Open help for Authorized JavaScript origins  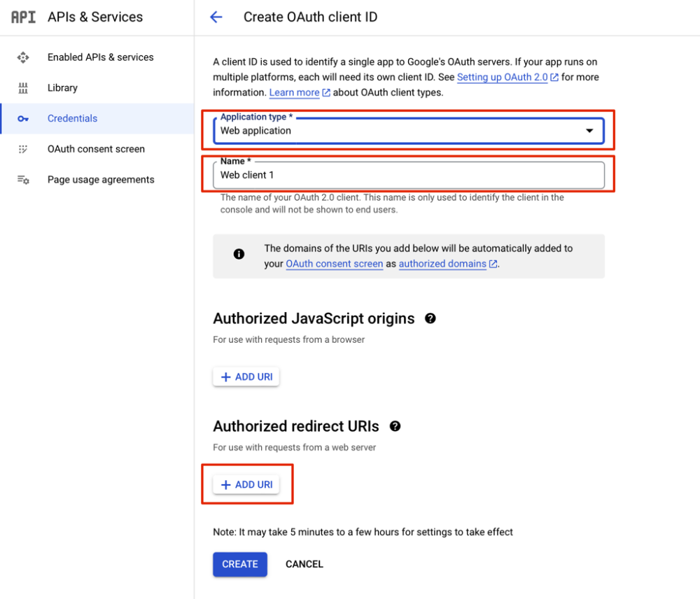[x=430, y=318]
